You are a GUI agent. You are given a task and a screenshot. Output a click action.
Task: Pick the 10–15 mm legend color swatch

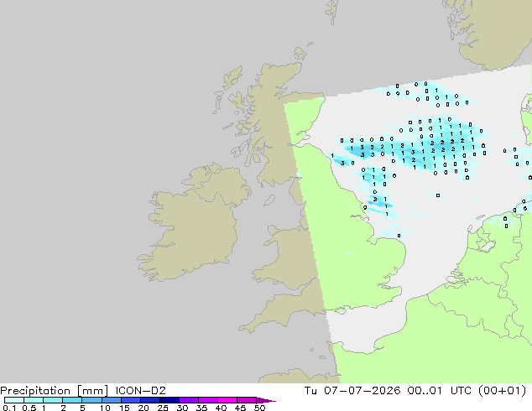click(x=111, y=400)
